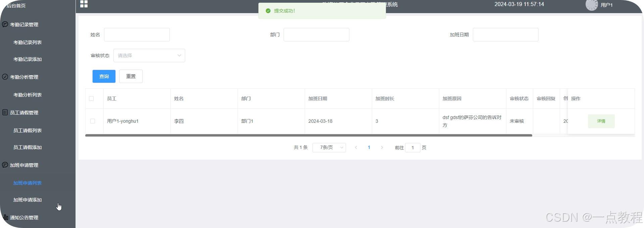644x228 pixels.
Task: Expand 通知公告管理 menu group
Action: click(38, 218)
